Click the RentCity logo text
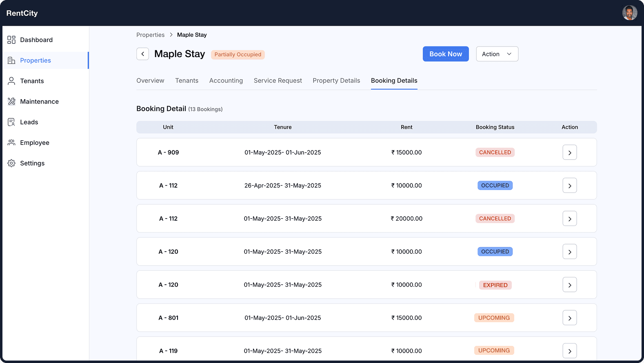The width and height of the screenshot is (644, 363). [22, 13]
